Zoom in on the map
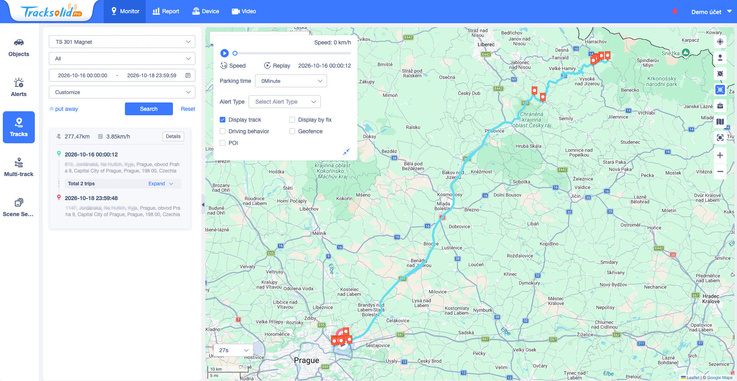Viewport: 737px width, 381px height. (x=720, y=155)
